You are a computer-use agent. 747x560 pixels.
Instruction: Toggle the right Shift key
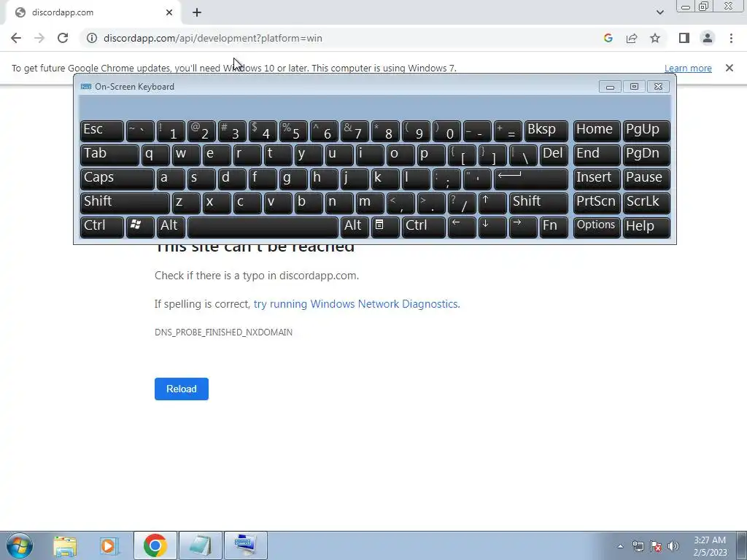(538, 203)
